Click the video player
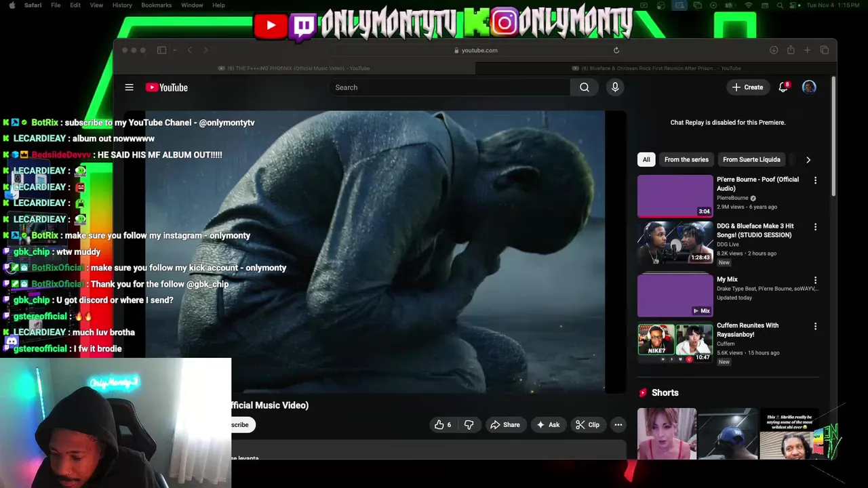868x488 pixels. [x=375, y=251]
